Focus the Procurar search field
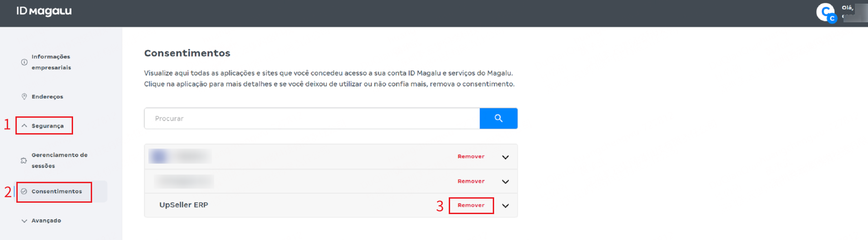This screenshot has width=868, height=240. (x=312, y=119)
